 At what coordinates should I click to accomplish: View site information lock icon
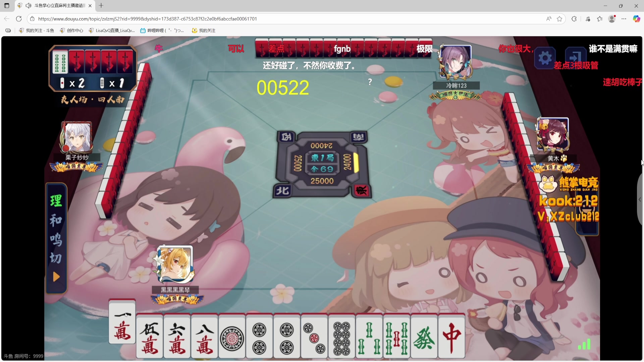32,19
